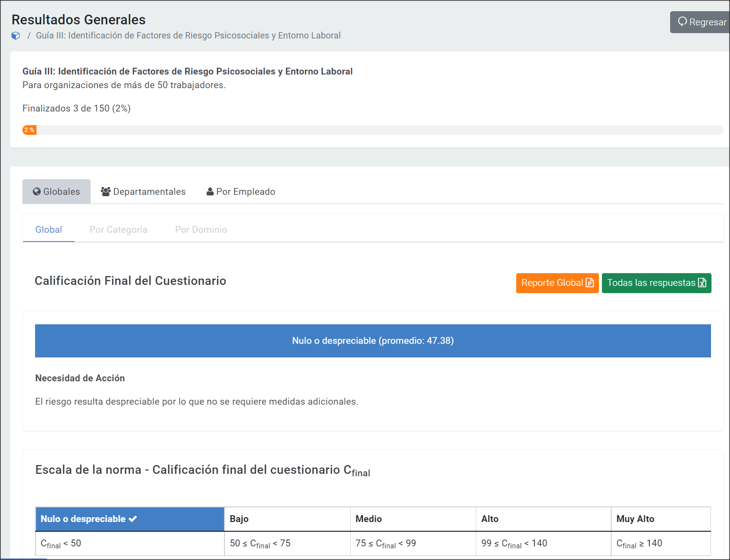This screenshot has width=730, height=560.
Task: Select the Globales tab
Action: 56,191
